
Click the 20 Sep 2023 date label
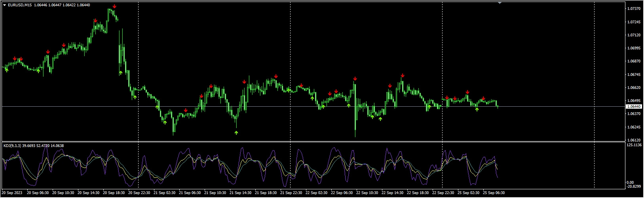[12, 193]
